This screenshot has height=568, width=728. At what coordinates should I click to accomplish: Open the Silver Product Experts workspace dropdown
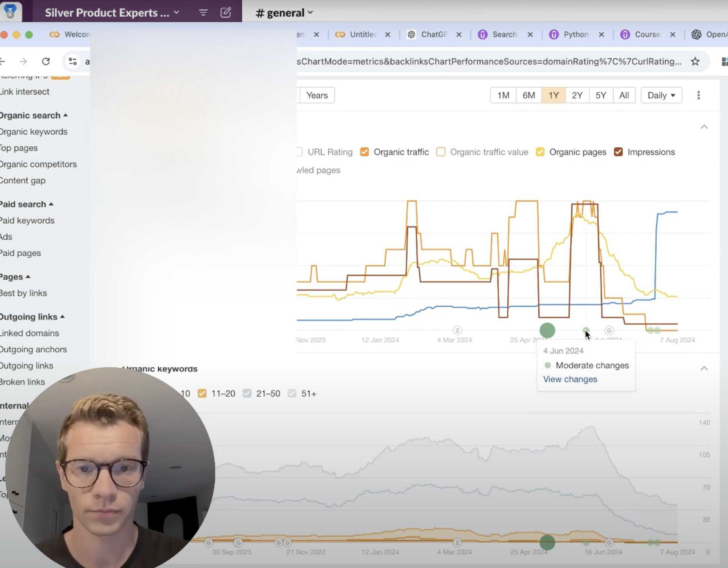[x=112, y=13]
